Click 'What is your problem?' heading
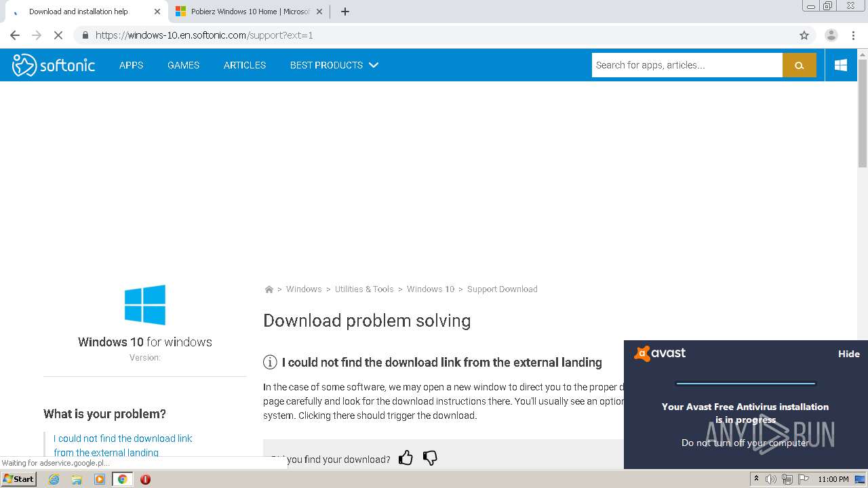The image size is (868, 488). 104,414
